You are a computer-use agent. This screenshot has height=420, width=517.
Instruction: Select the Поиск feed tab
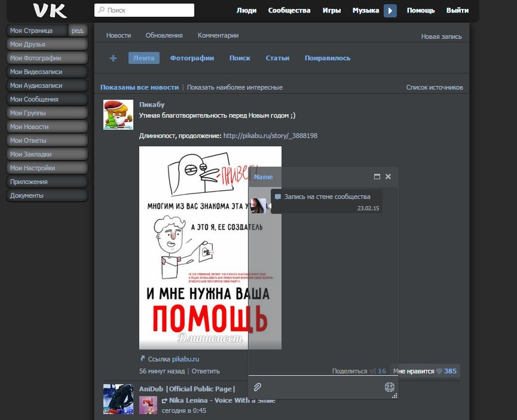pos(240,58)
